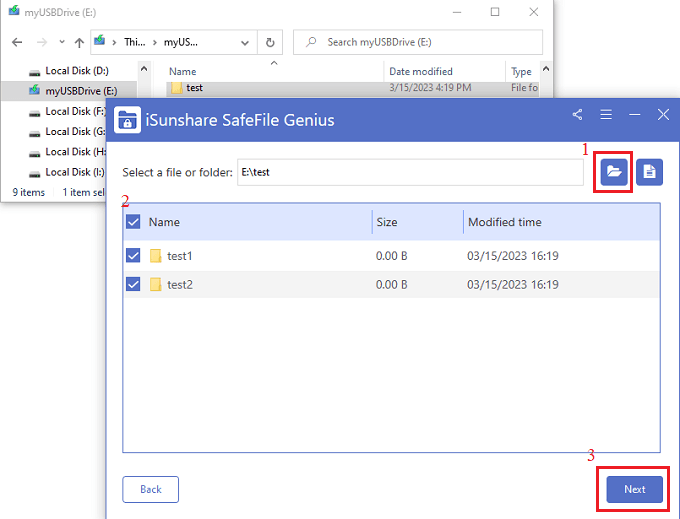Go up one folder level in Explorer
Viewport: 680px width, 519px height.
click(79, 42)
